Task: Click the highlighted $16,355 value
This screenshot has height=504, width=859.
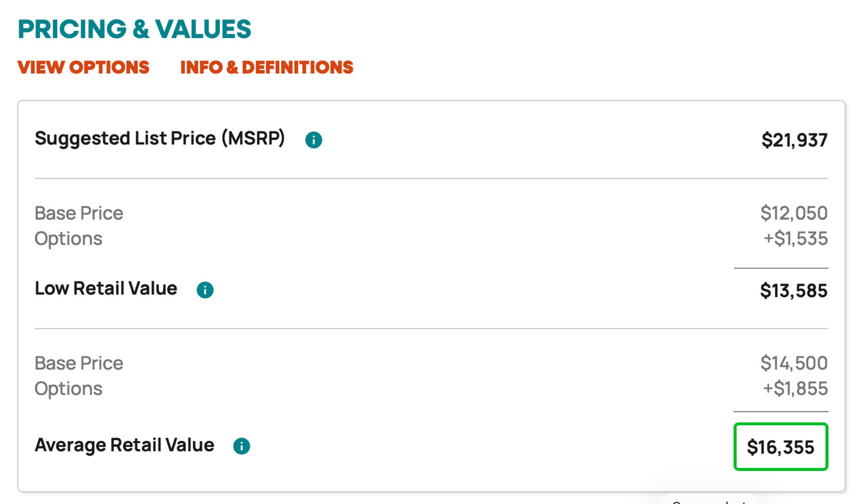Action: coord(780,448)
